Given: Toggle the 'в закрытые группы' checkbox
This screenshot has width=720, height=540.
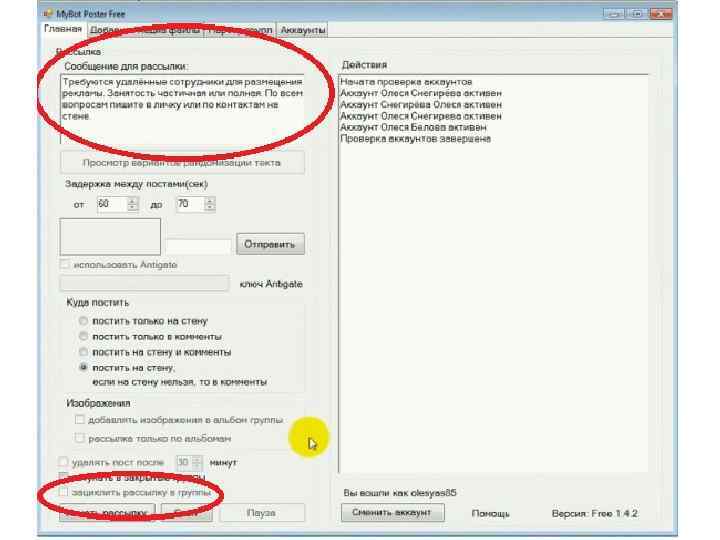Looking at the screenshot, I should [x=64, y=477].
